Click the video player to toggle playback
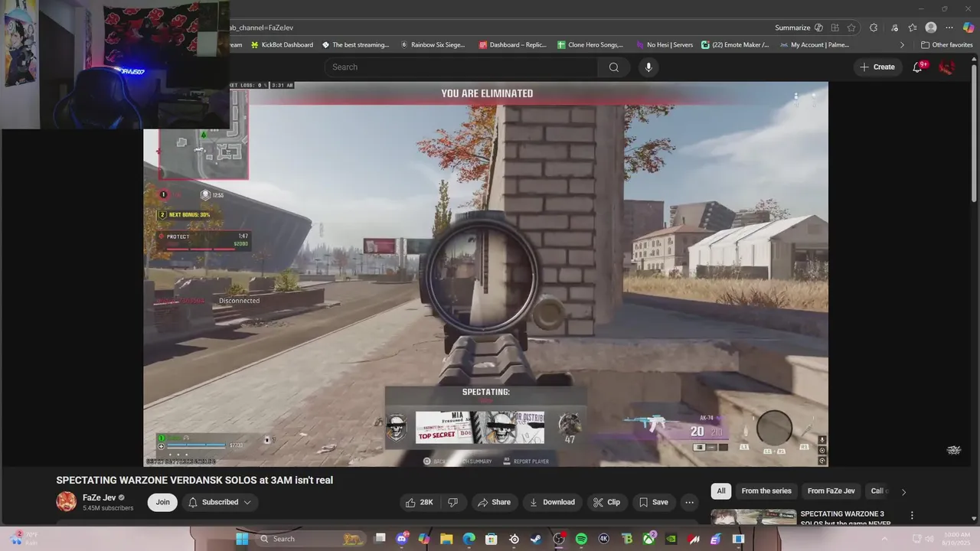 pos(485,274)
